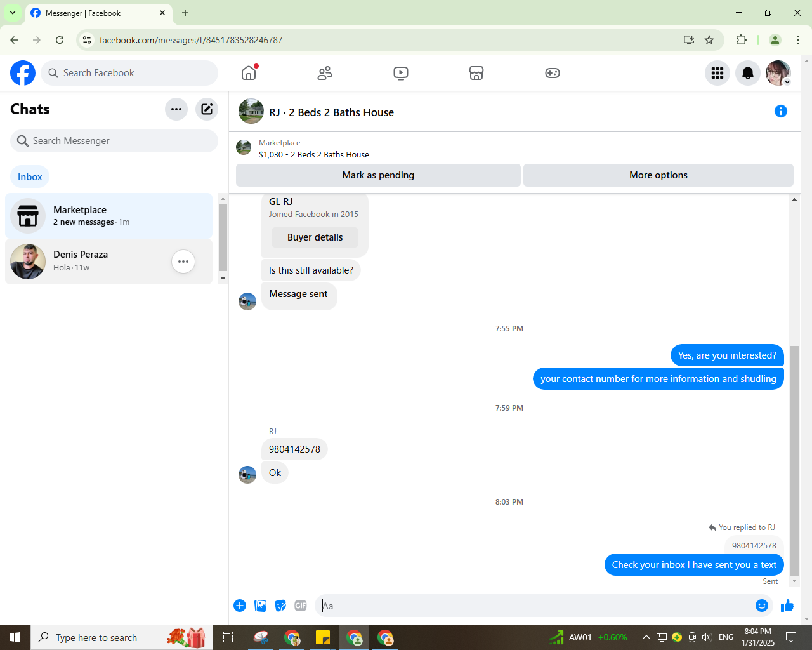Open a new browser tab

point(185,13)
